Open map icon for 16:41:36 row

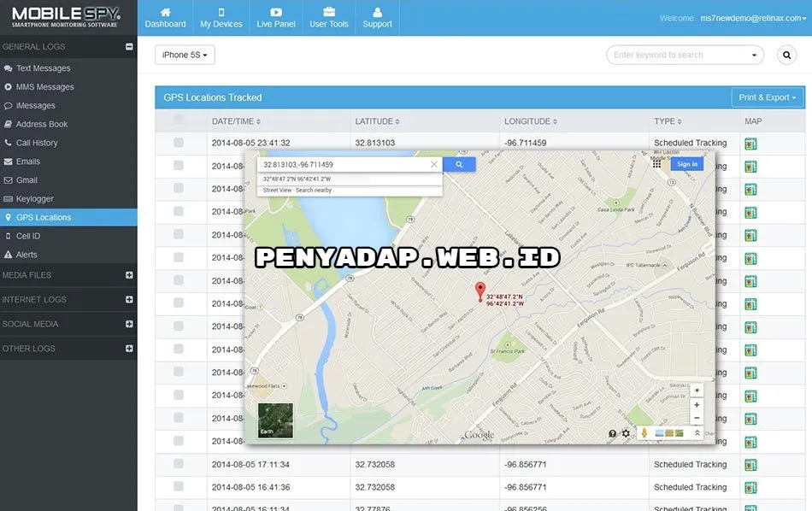coord(750,488)
